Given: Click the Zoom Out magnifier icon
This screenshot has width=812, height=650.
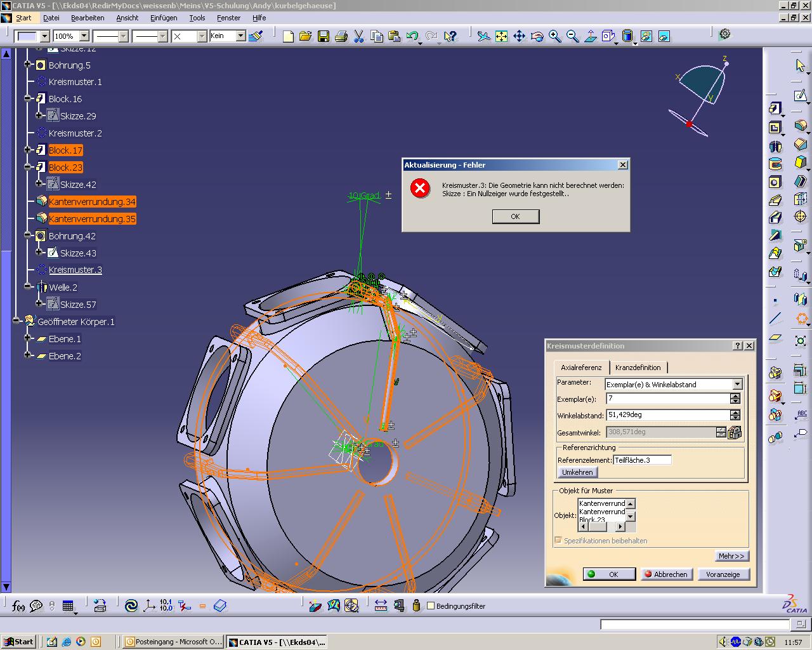Looking at the screenshot, I should tap(572, 36).
